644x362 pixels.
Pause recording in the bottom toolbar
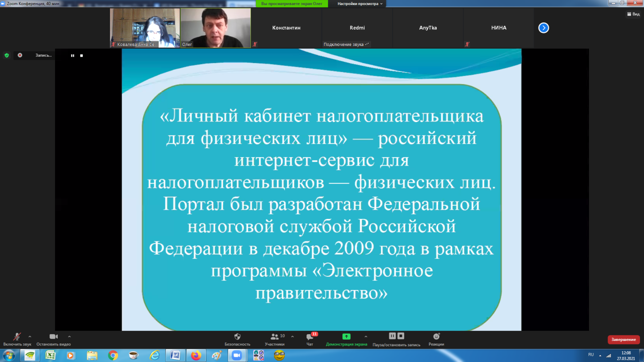[x=392, y=336]
